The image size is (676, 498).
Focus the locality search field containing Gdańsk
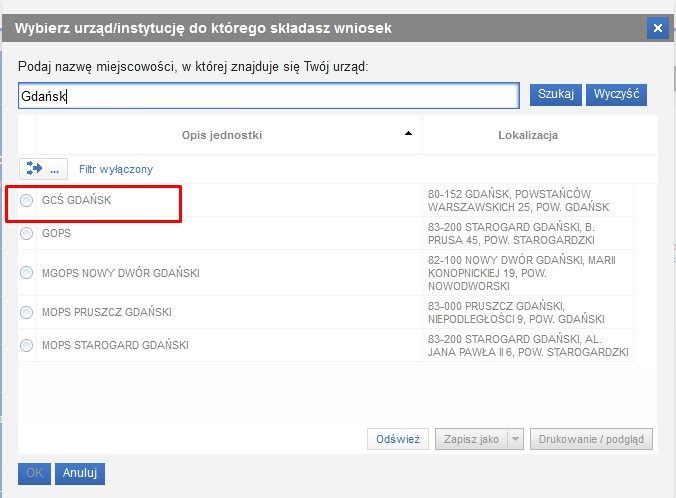[x=268, y=96]
